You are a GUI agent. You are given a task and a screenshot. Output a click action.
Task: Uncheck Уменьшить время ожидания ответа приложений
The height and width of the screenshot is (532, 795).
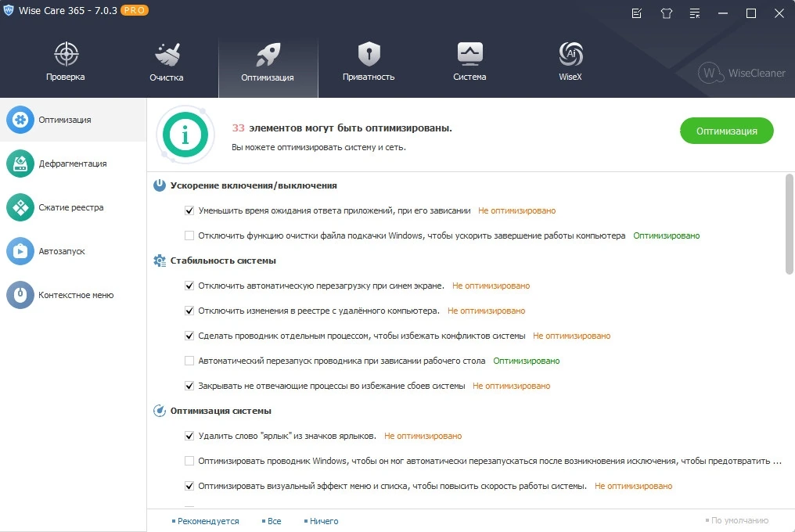tap(189, 210)
